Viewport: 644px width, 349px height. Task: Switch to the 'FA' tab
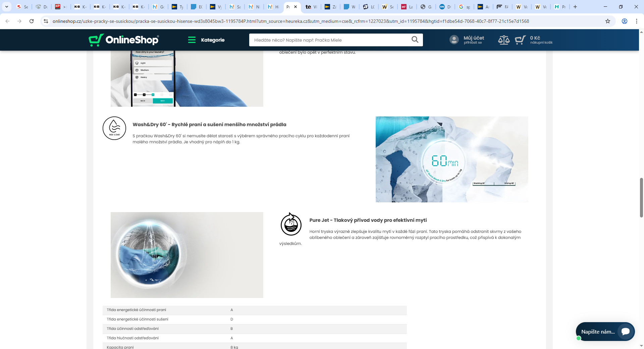[503, 7]
